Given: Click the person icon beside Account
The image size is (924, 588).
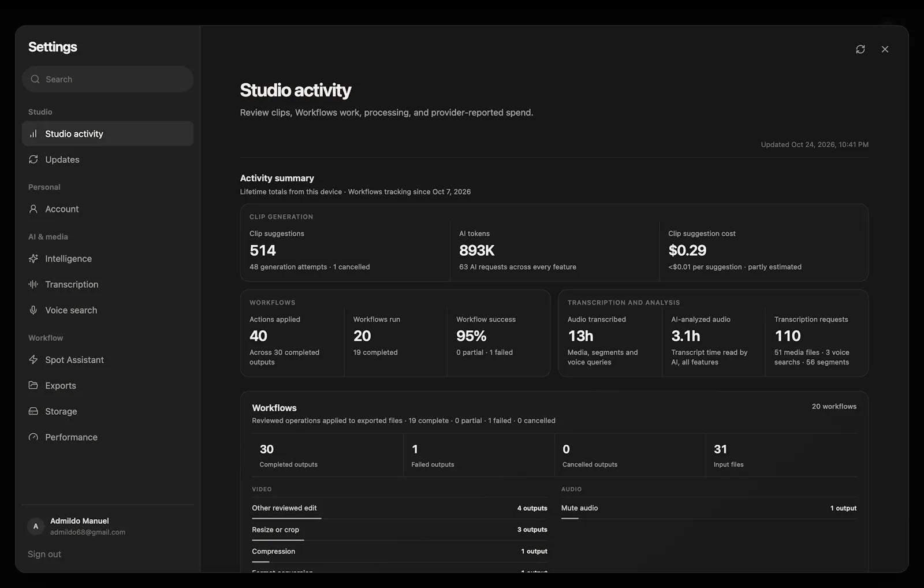Looking at the screenshot, I should tap(33, 209).
